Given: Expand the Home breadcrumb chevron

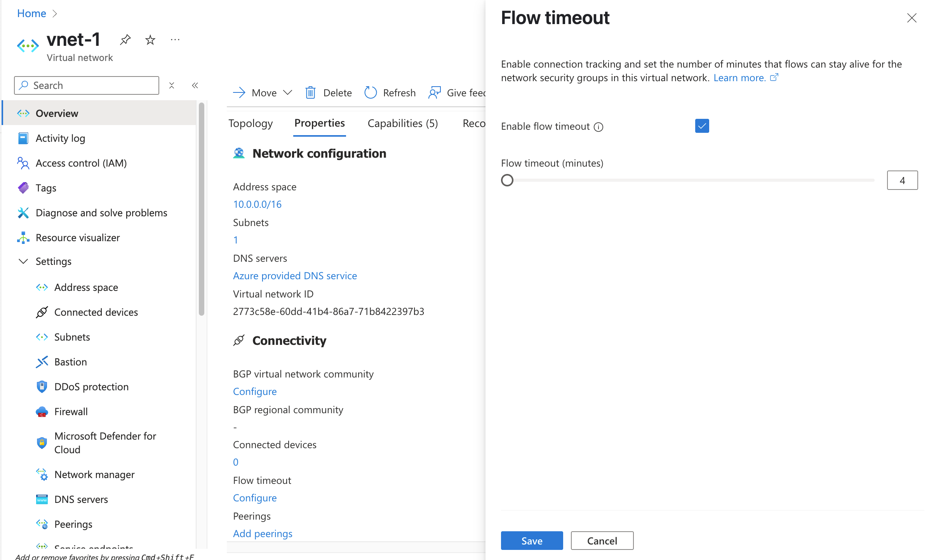Looking at the screenshot, I should pos(55,14).
